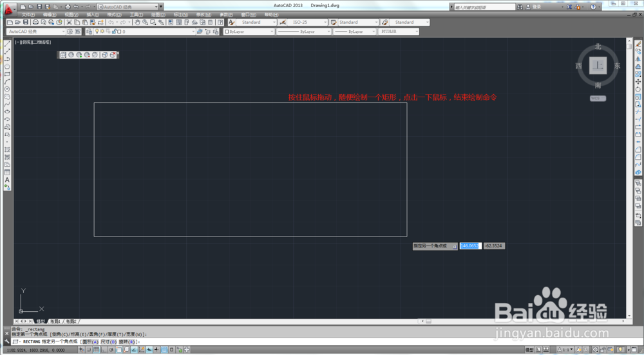The height and width of the screenshot is (355, 644).
Task: Click the Multileader Style icon
Action: coord(385,22)
